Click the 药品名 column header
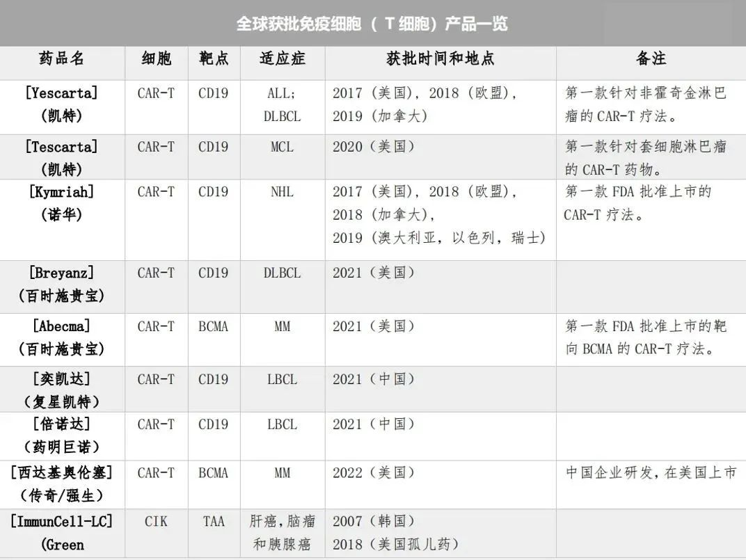Image resolution: width=746 pixels, height=560 pixels. click(62, 59)
